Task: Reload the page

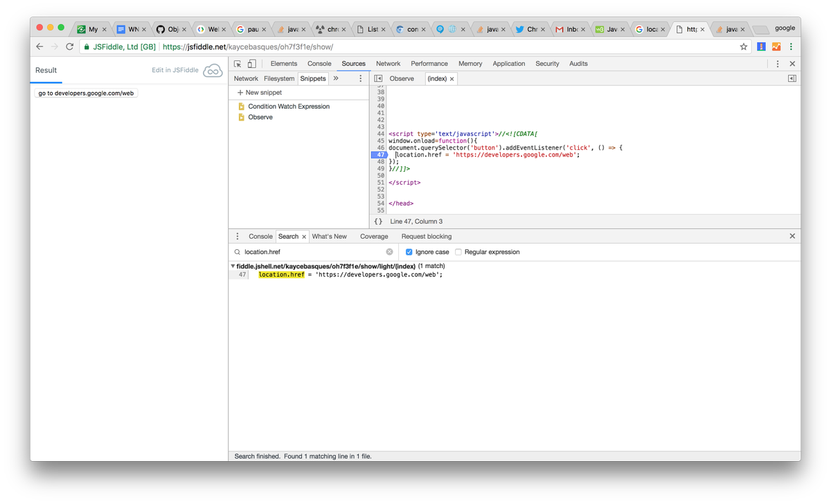Action: coord(69,46)
